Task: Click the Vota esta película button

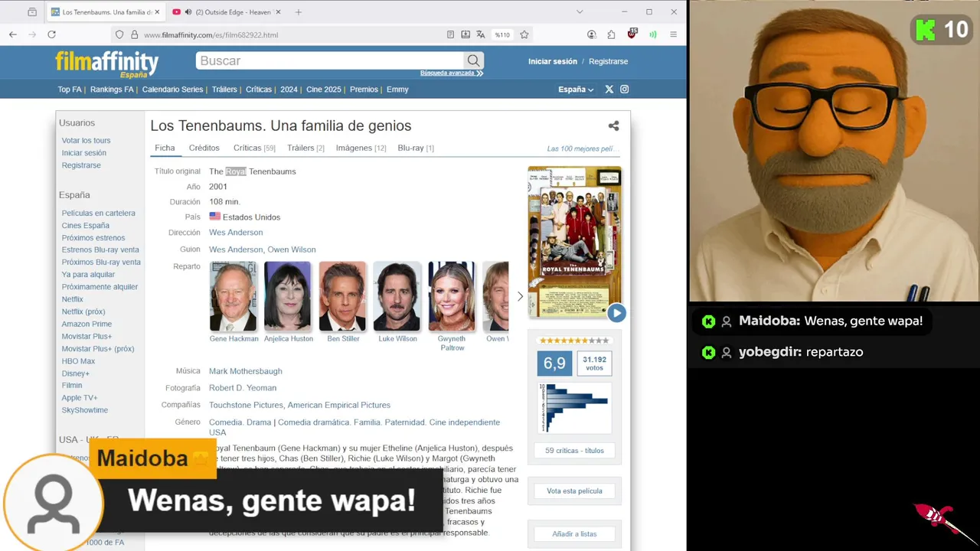Action: pyautogui.click(x=574, y=491)
